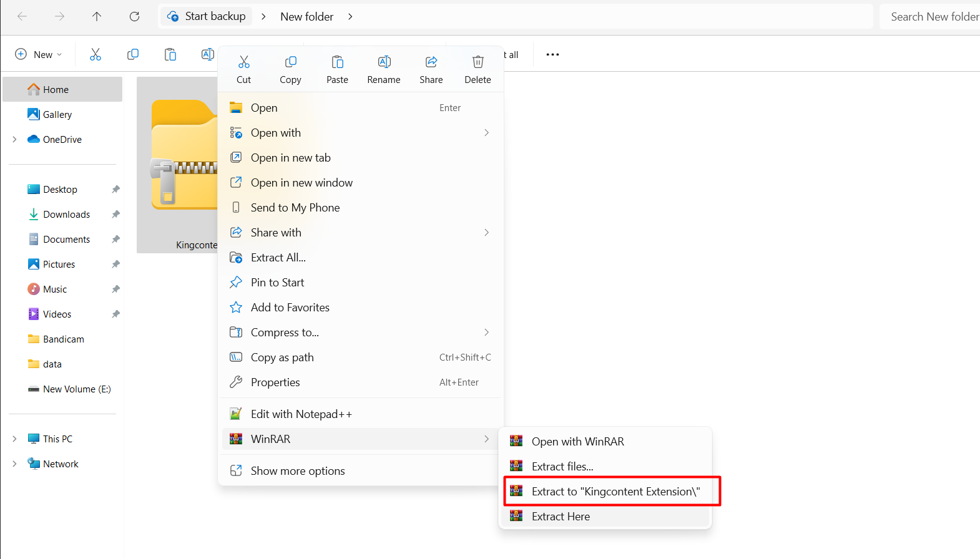Viewport: 980px width, 559px height.
Task: Select Extract All... menu entry
Action: (278, 258)
